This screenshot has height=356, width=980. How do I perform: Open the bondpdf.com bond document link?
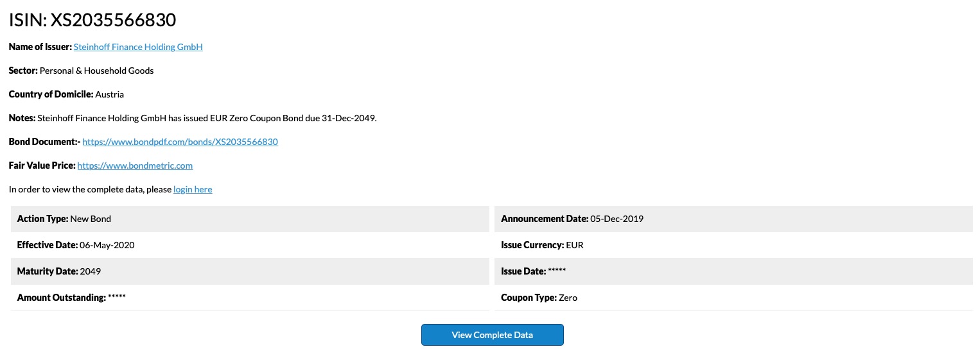180,142
